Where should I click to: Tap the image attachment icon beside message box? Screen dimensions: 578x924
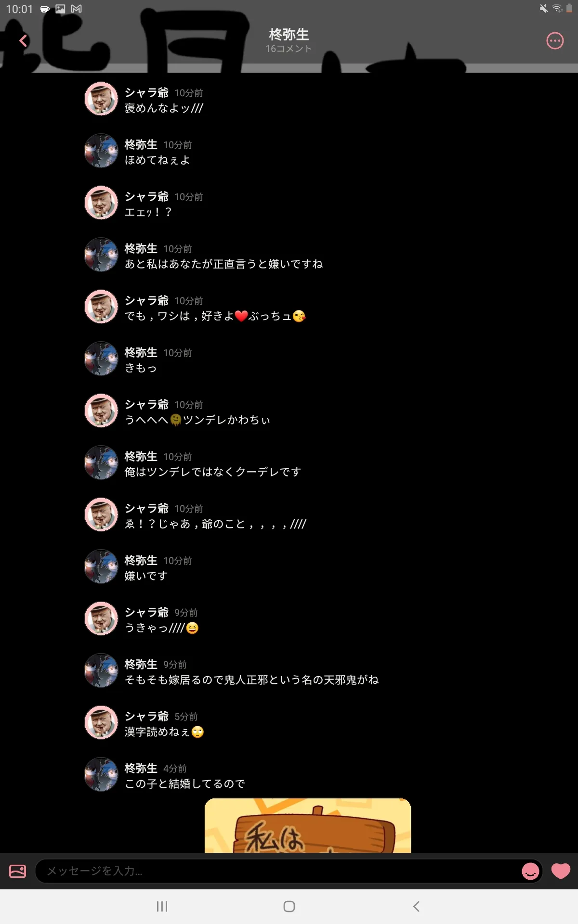18,871
